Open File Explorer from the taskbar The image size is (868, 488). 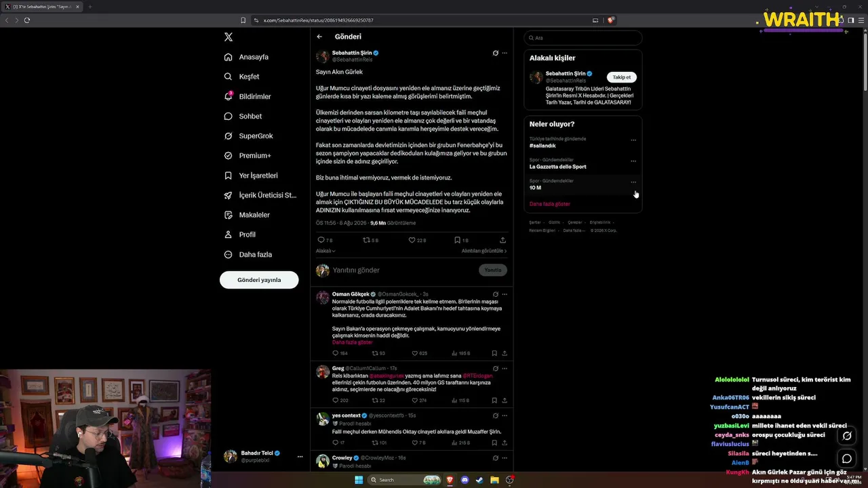point(494,480)
